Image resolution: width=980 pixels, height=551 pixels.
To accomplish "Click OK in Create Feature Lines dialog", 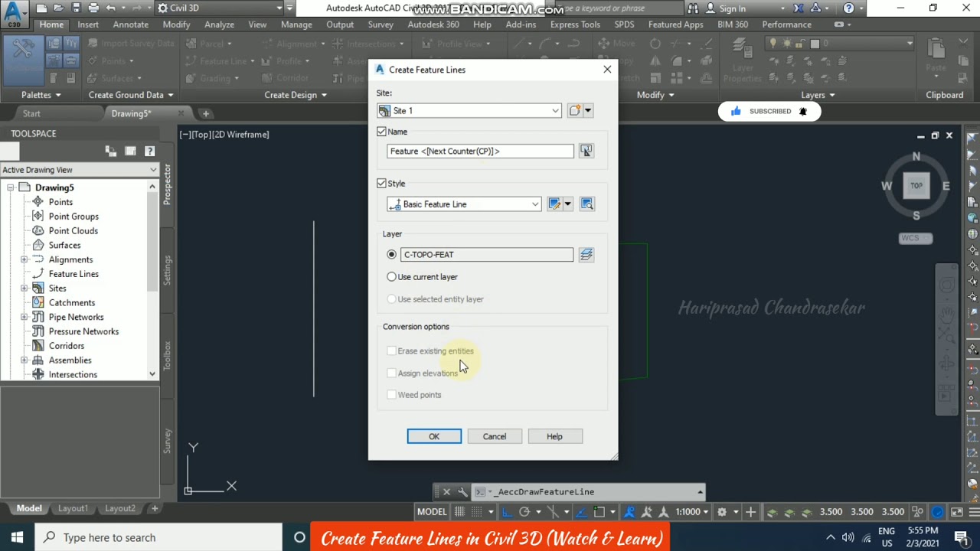I will point(434,436).
